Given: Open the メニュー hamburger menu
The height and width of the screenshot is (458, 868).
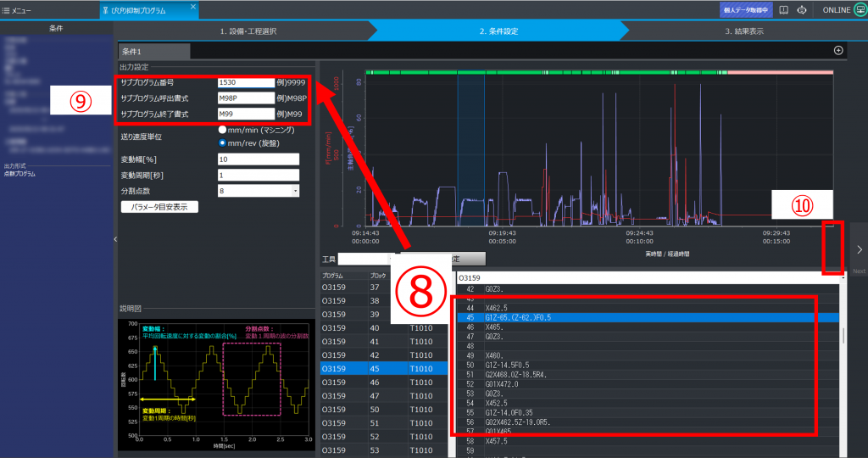Looking at the screenshot, I should coord(17,10).
